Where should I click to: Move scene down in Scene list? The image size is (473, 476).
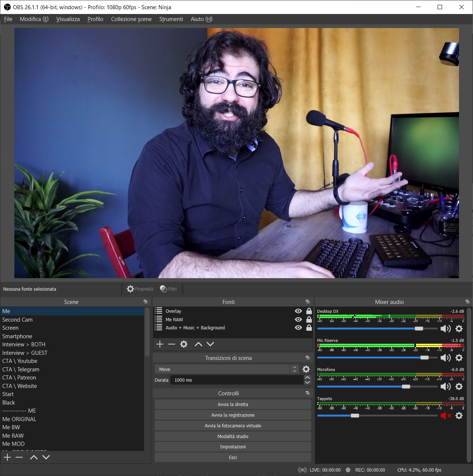click(x=46, y=457)
